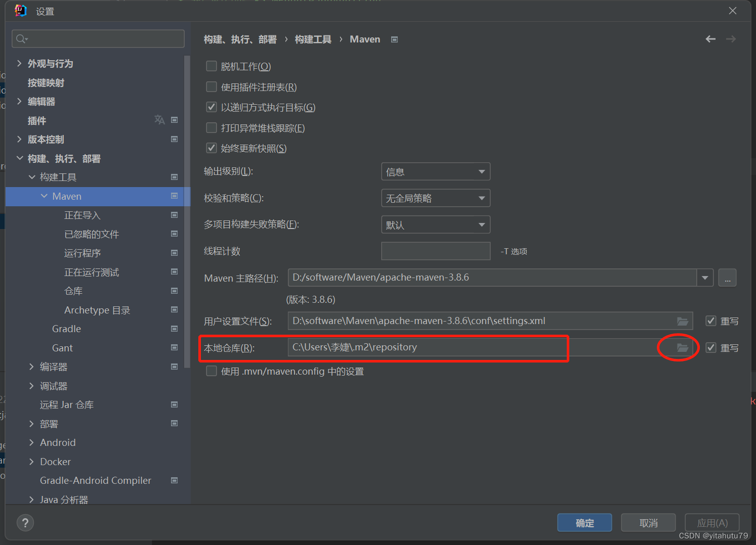Click project settings icon on 已忽略的文件 row
This screenshot has height=545, width=756.
(175, 234)
